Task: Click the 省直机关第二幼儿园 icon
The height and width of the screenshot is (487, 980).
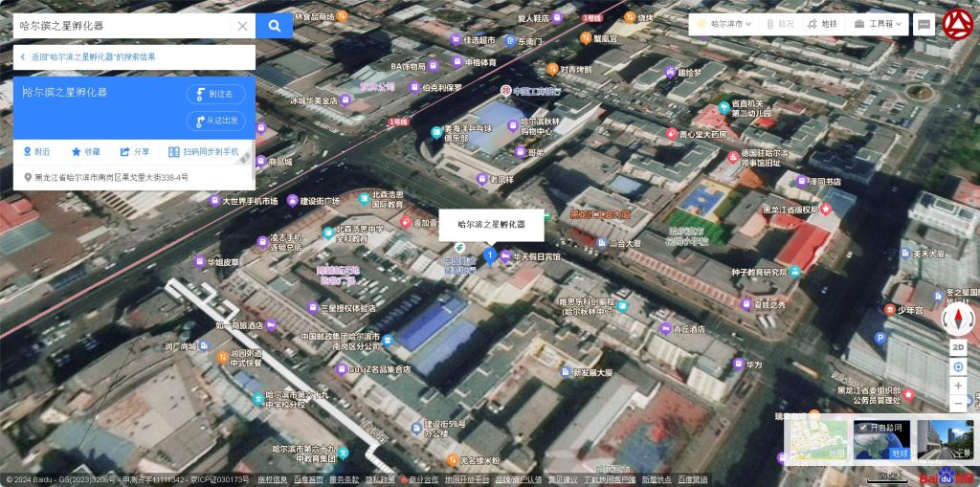Action: point(724,107)
